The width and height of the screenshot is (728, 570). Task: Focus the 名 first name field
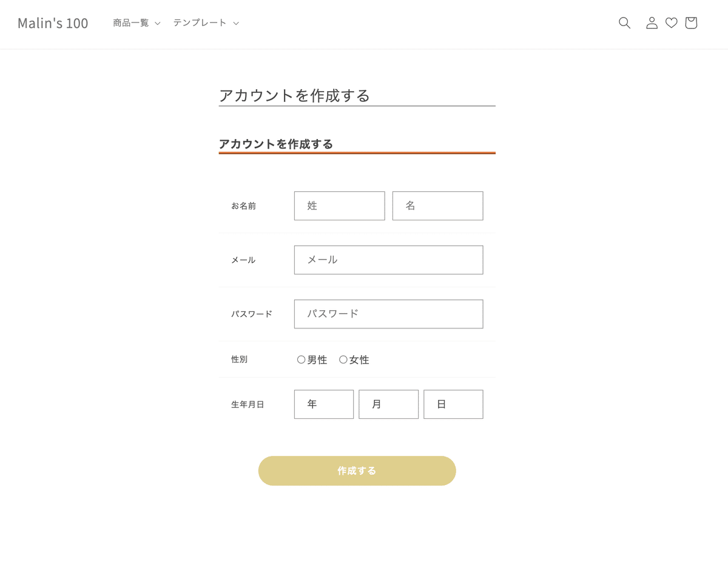click(x=437, y=206)
